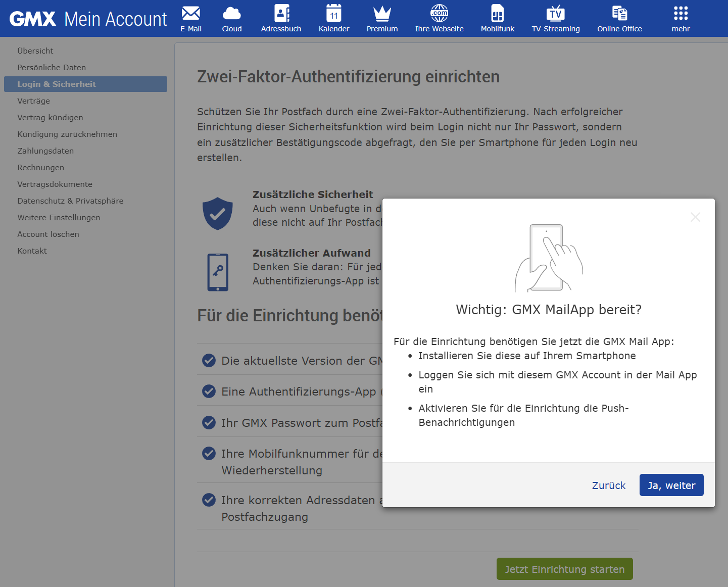The width and height of the screenshot is (728, 587).
Task: Open Zahlungsdaten in the sidebar
Action: click(x=45, y=151)
